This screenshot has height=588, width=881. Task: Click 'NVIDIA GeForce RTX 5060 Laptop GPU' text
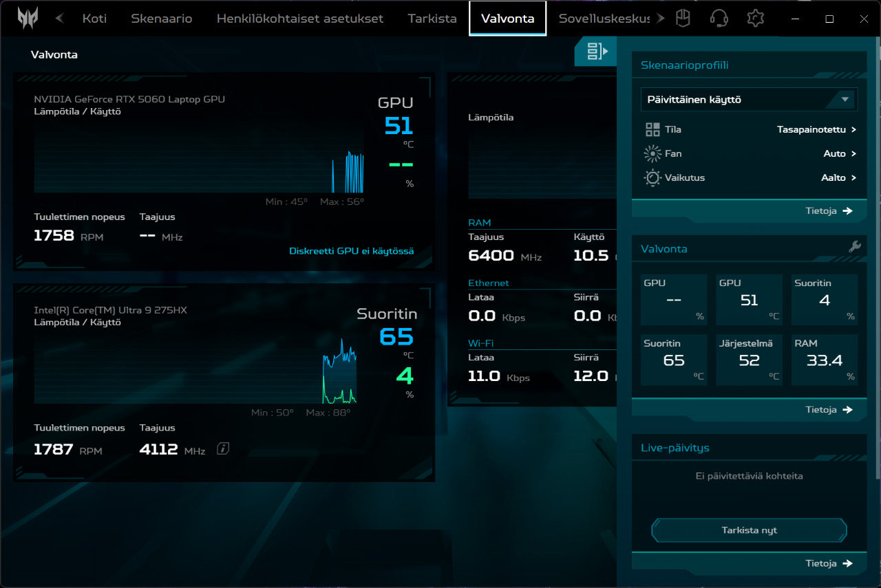[x=129, y=99]
